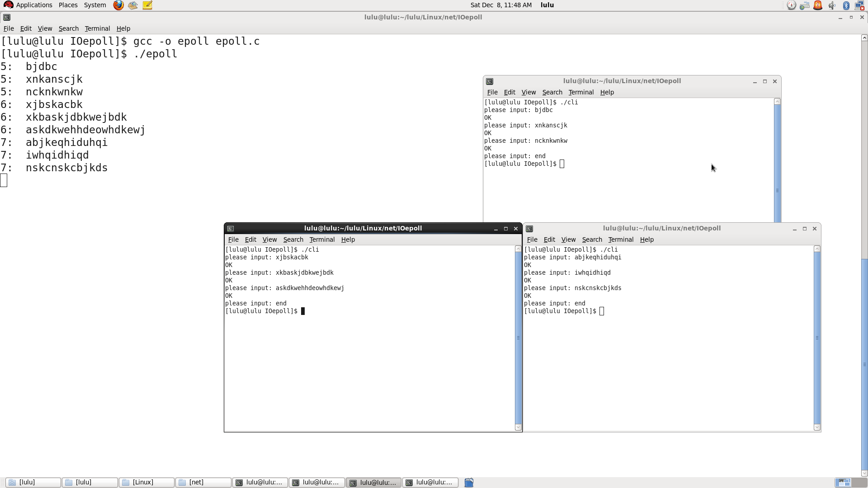Click the red alert notification icon

click(818, 5)
